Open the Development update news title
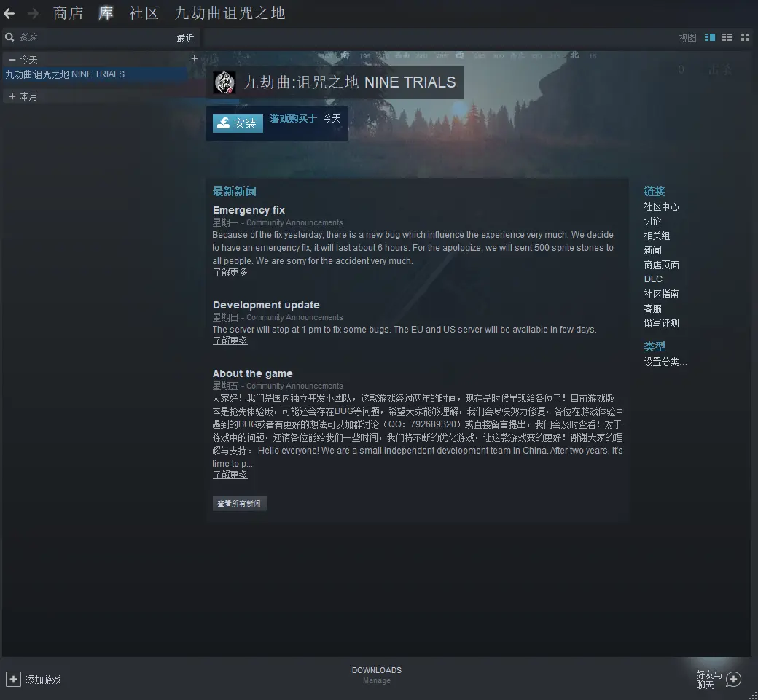This screenshot has height=700, width=758. pos(266,305)
